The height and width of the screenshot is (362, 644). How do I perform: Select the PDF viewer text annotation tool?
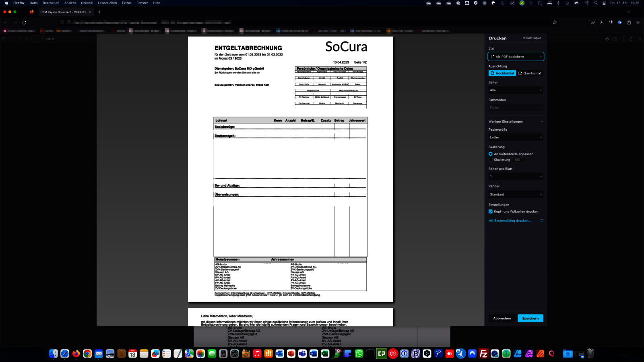pos(623,39)
